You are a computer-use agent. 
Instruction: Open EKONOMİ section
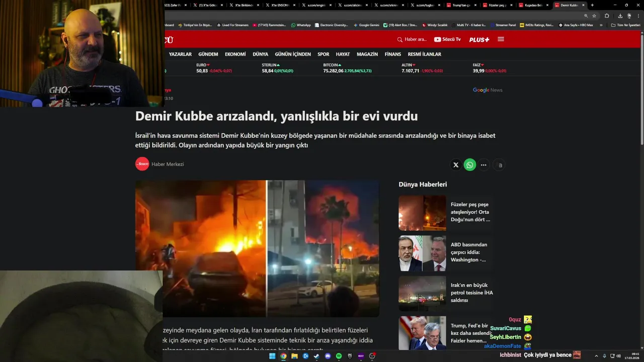pyautogui.click(x=235, y=54)
